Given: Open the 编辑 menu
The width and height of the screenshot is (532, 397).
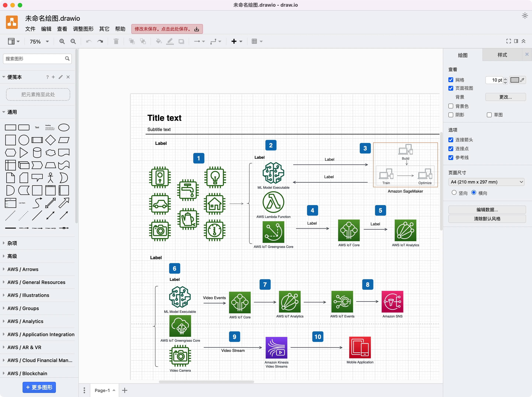Looking at the screenshot, I should pos(46,29).
